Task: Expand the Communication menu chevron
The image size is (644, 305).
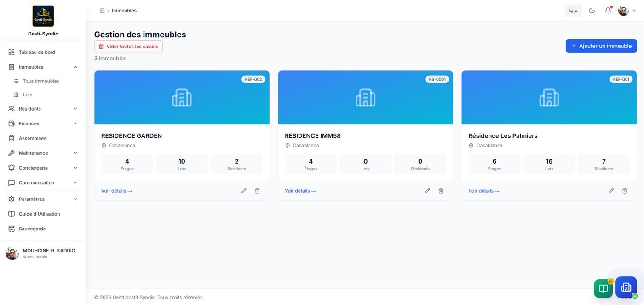Action: [75, 182]
